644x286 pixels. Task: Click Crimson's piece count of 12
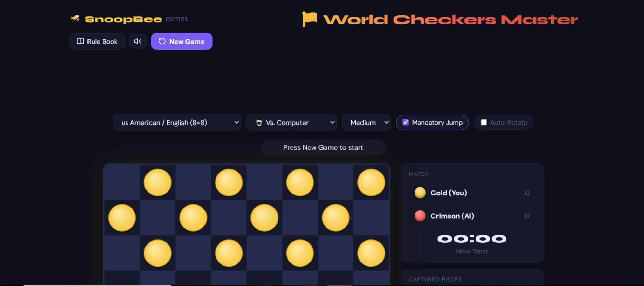tap(527, 216)
